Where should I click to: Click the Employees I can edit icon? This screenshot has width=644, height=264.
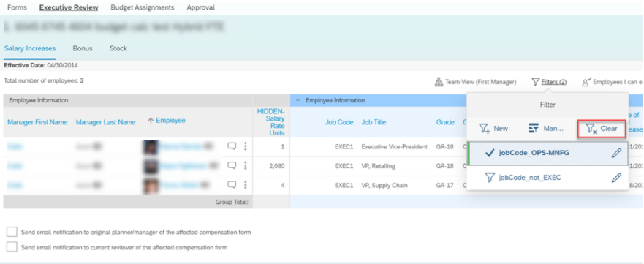[x=586, y=82]
